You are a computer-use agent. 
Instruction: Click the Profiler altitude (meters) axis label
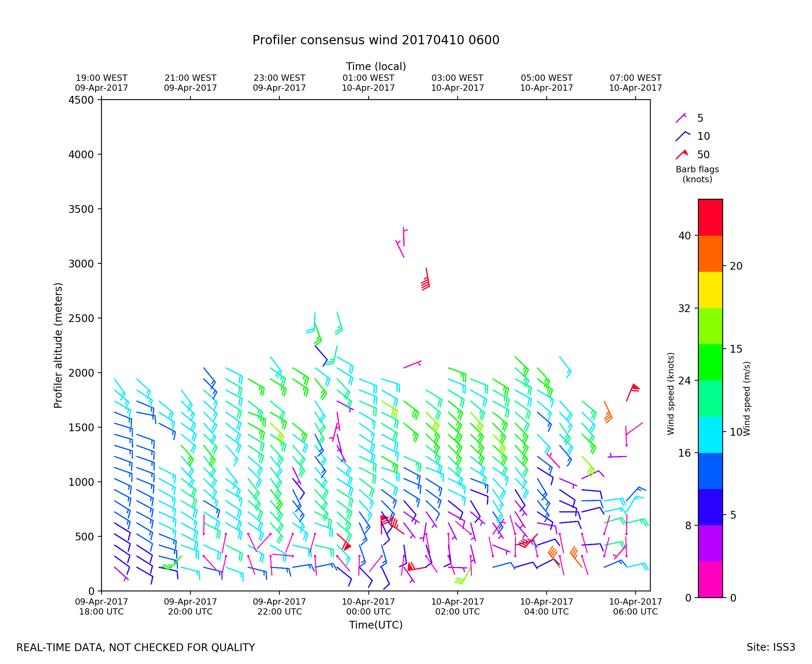click(x=58, y=345)
